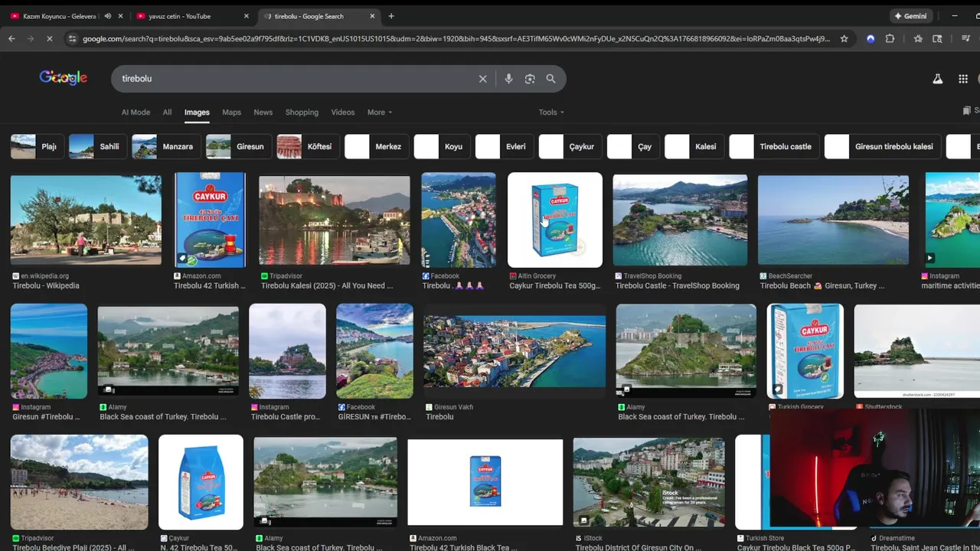
Task: Click the Google logo
Action: (64, 78)
